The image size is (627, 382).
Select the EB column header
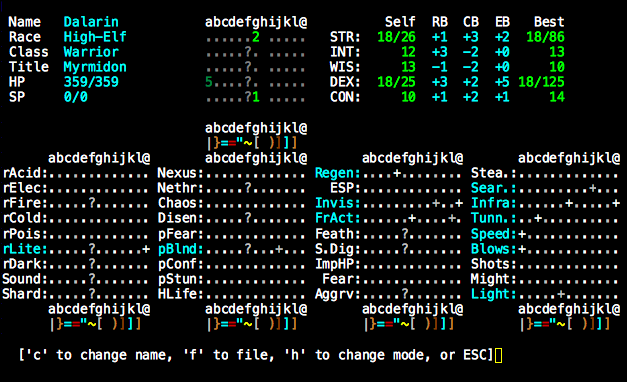point(502,22)
